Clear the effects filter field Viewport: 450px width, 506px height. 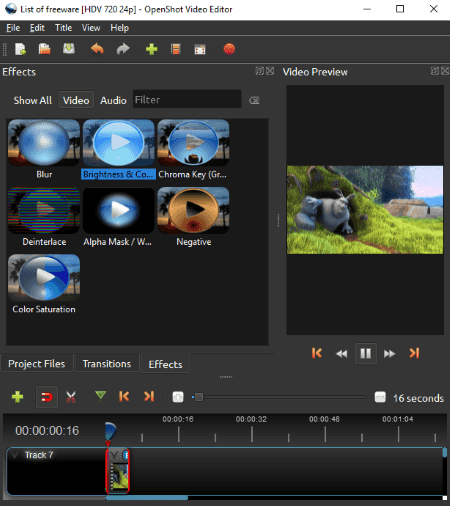(254, 100)
